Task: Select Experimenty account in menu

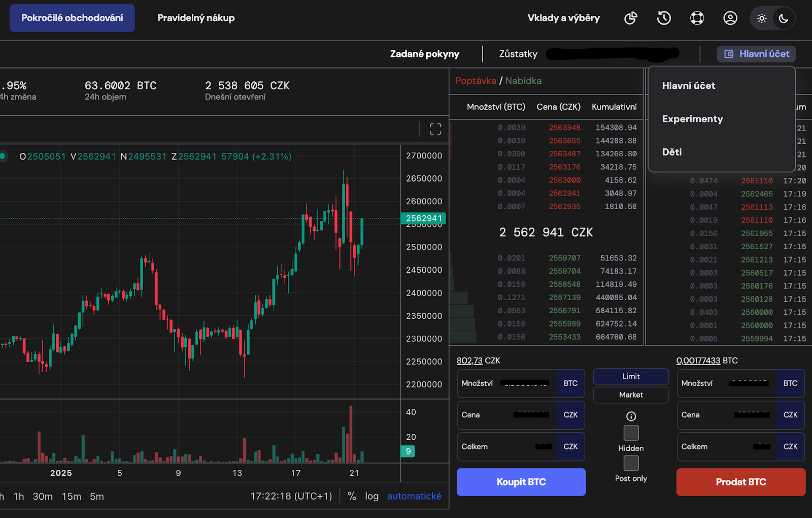Action: [692, 119]
